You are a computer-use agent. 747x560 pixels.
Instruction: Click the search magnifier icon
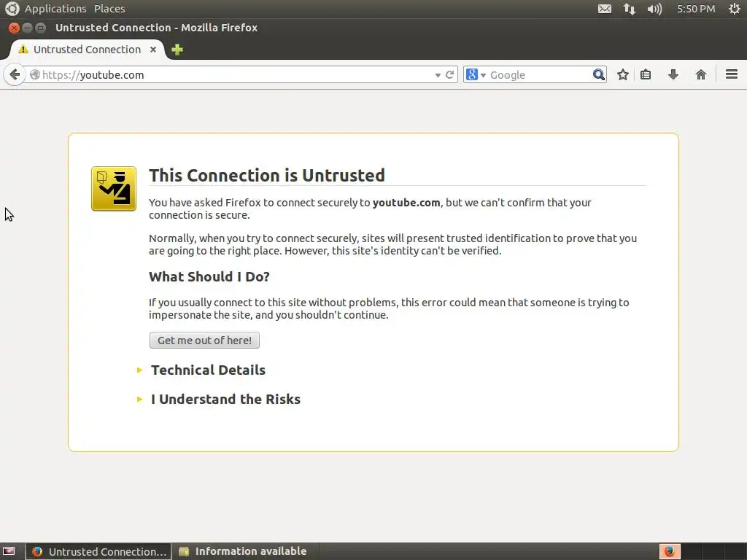(x=599, y=75)
